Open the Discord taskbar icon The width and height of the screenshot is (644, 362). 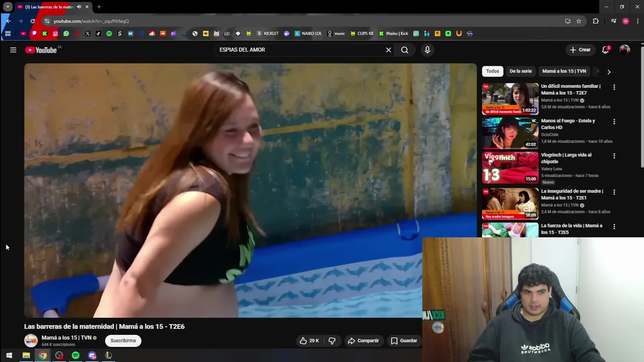click(x=92, y=355)
